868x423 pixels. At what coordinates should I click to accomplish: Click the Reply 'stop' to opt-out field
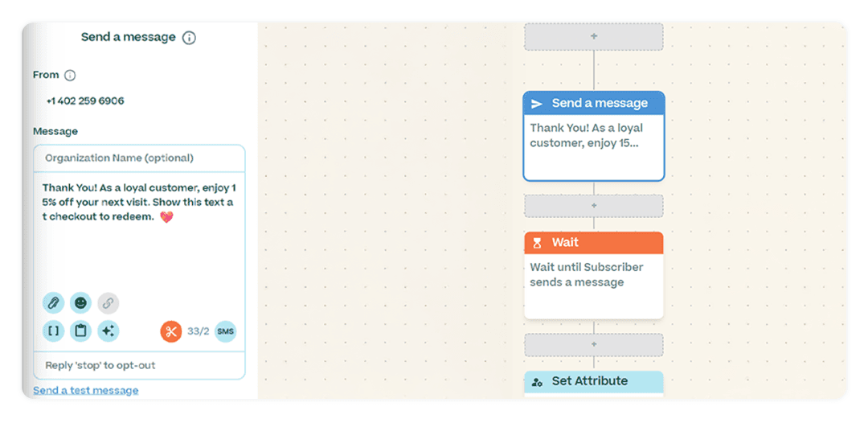point(139,365)
